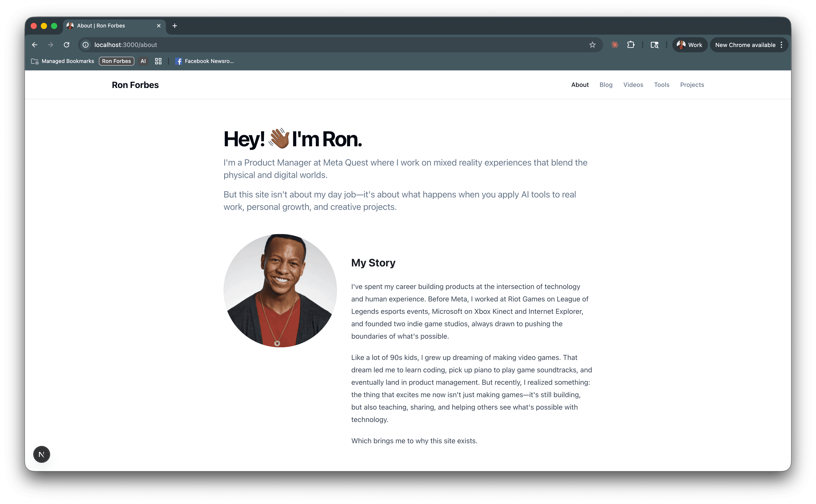This screenshot has width=816, height=504.
Task: Open the grid icon bookmark
Action: pyautogui.click(x=158, y=61)
